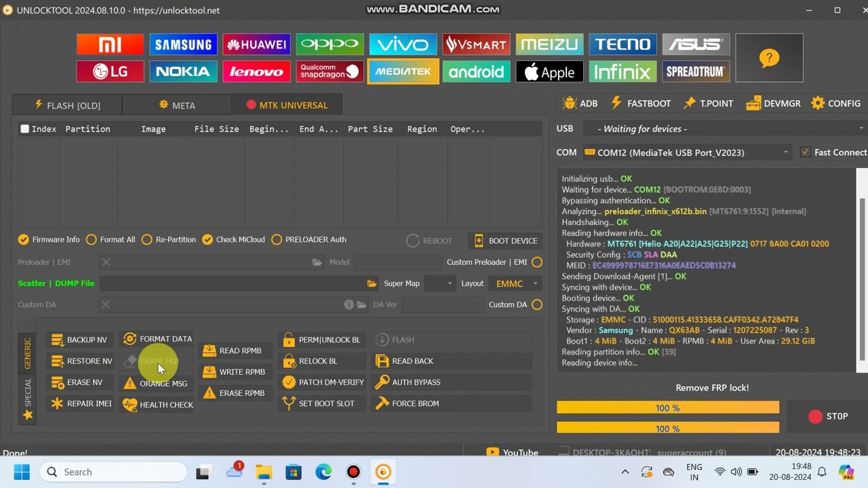Open the help question mark panel
This screenshot has height=488, width=868.
(769, 58)
